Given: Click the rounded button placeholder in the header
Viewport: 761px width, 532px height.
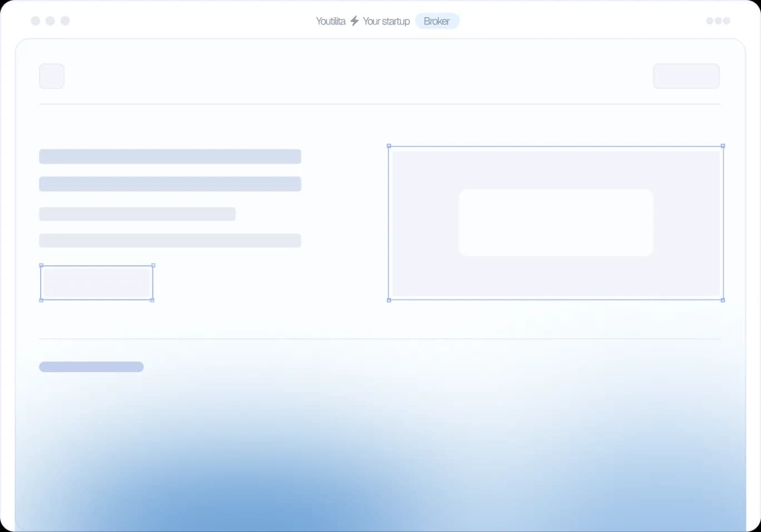Looking at the screenshot, I should click(x=686, y=76).
